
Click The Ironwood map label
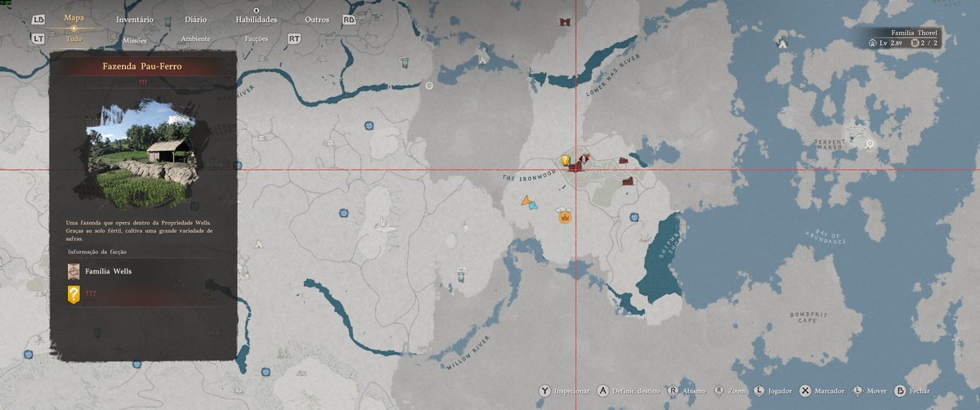[x=529, y=175]
